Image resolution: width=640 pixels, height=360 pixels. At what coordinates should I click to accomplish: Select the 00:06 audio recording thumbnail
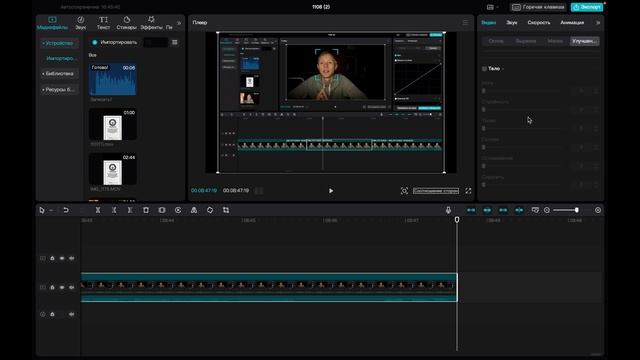(x=113, y=80)
